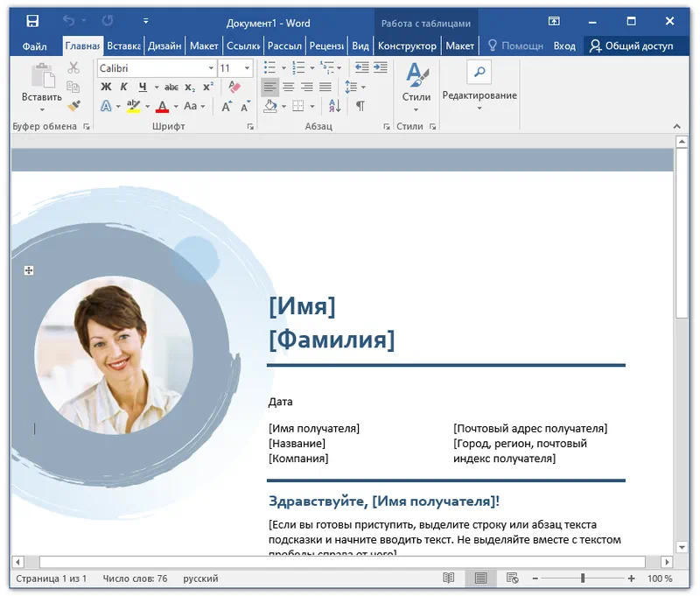The height and width of the screenshot is (596, 700).
Task: Collapse the ribbon with up chevron
Action: (676, 127)
